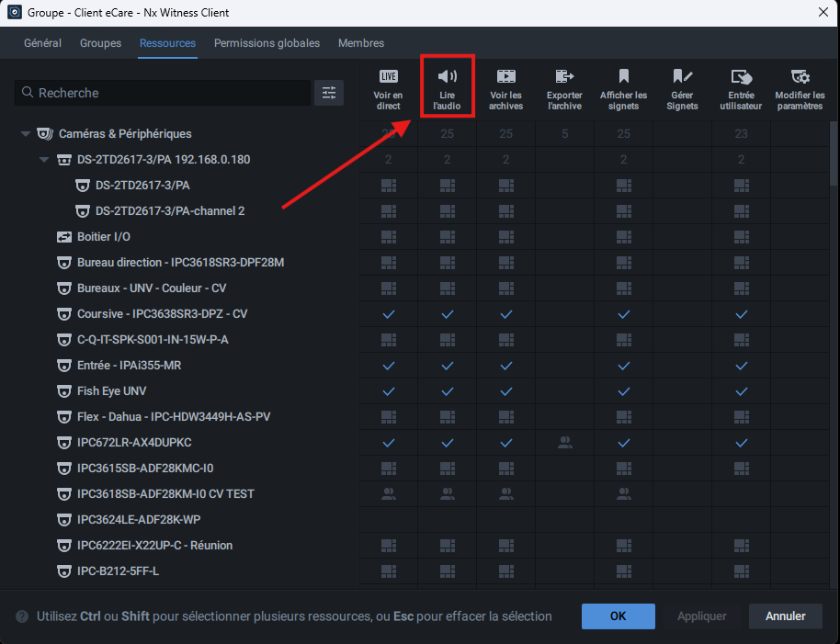Image resolution: width=840 pixels, height=644 pixels.
Task: Open the search filter options button
Action: 329,93
